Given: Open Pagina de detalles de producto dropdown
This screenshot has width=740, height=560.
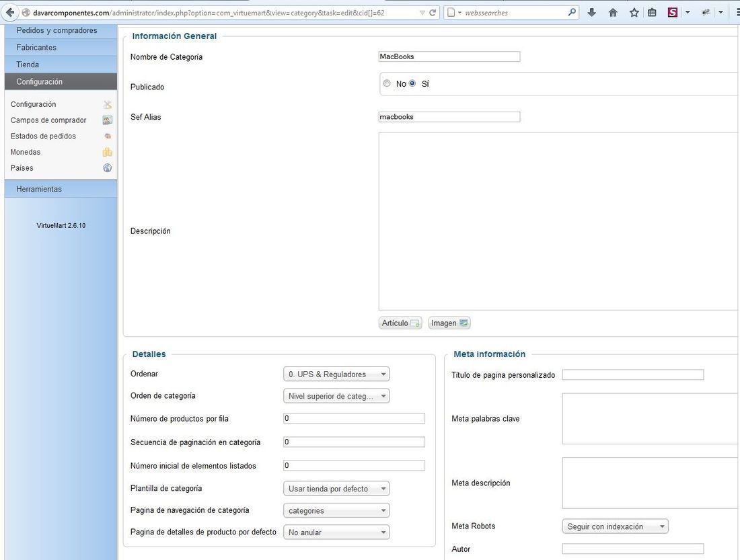Looking at the screenshot, I should pyautogui.click(x=336, y=532).
